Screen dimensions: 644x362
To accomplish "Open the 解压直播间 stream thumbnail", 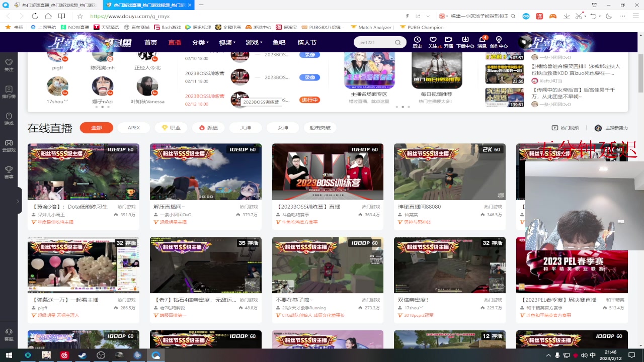I will [206, 172].
